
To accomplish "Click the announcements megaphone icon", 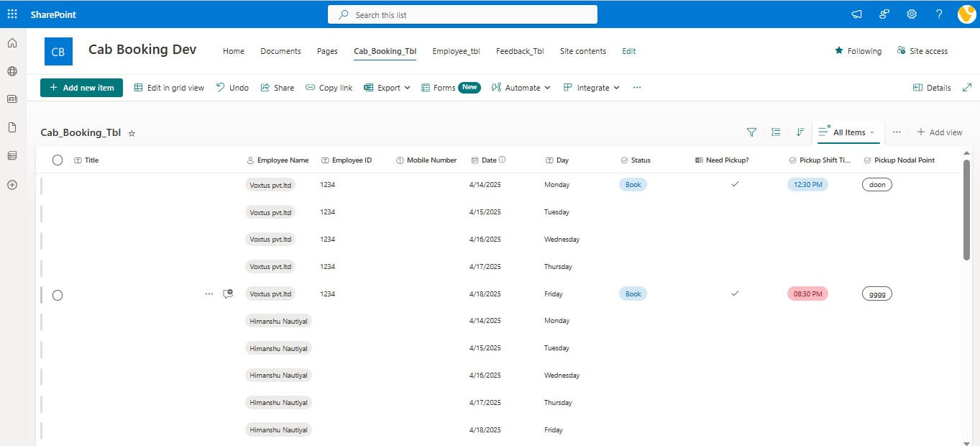I will click(x=856, y=14).
